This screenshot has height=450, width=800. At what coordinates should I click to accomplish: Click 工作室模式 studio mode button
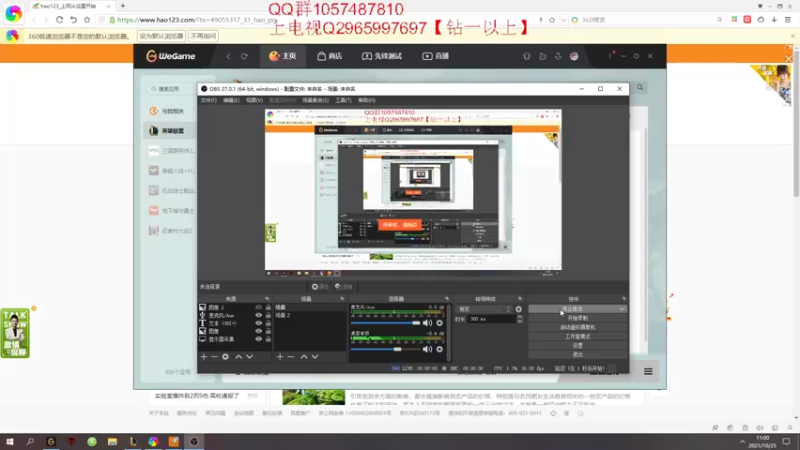tap(578, 337)
